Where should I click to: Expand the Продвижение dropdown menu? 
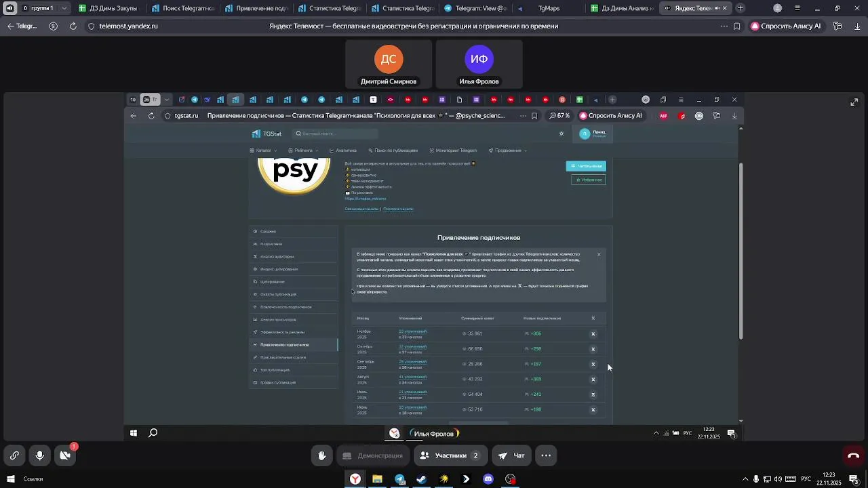[508, 150]
